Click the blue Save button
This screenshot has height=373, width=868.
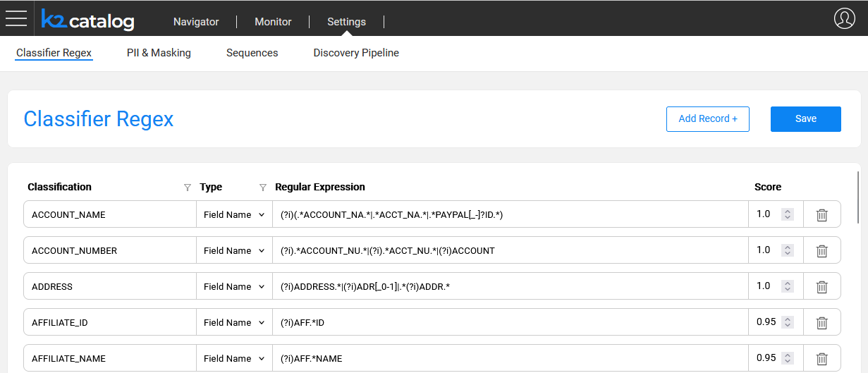pyautogui.click(x=806, y=119)
